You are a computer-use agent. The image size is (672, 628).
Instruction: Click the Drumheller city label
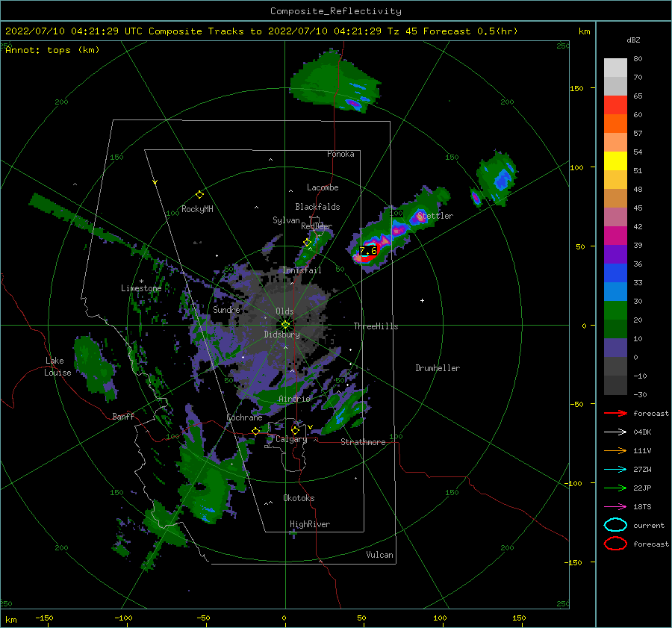437,368
